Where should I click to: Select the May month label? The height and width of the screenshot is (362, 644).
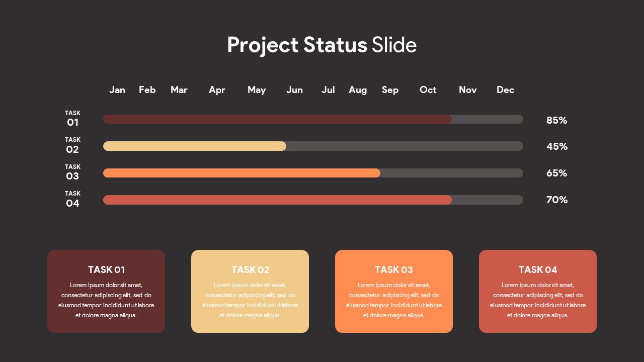pos(257,90)
